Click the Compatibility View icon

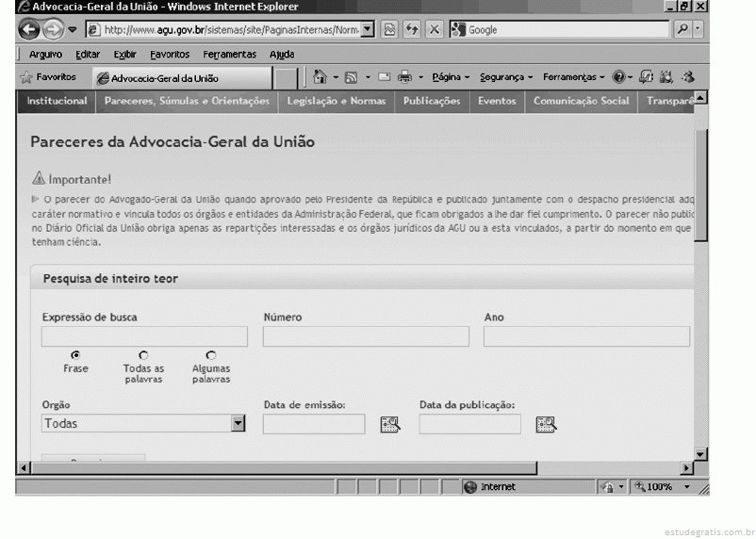[389, 30]
